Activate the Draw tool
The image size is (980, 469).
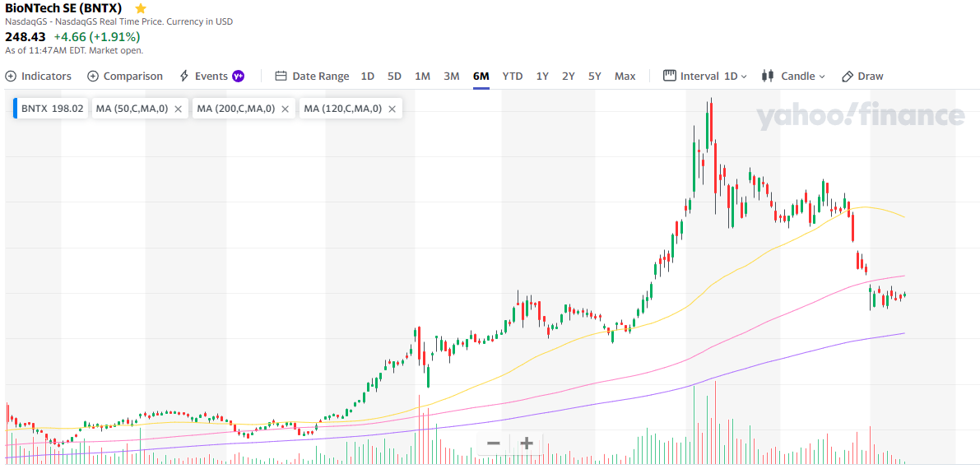coord(862,77)
